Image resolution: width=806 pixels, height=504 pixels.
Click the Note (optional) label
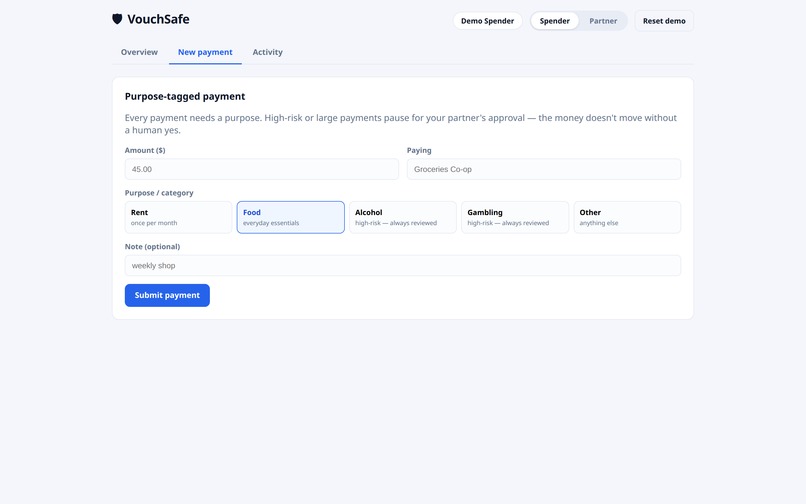[x=152, y=246]
